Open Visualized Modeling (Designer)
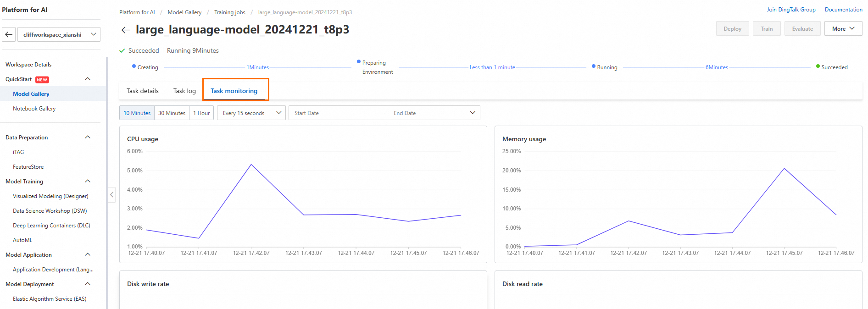The image size is (868, 309). [50, 196]
